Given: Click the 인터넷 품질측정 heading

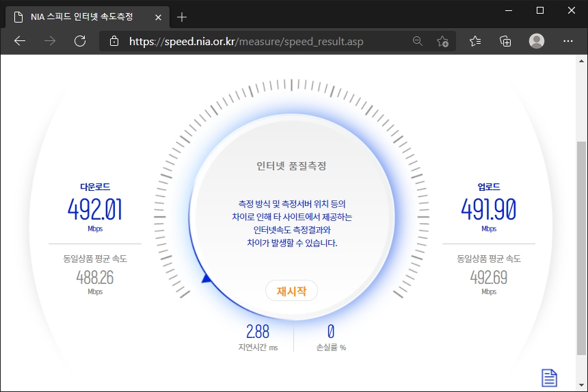Looking at the screenshot, I should point(291,166).
